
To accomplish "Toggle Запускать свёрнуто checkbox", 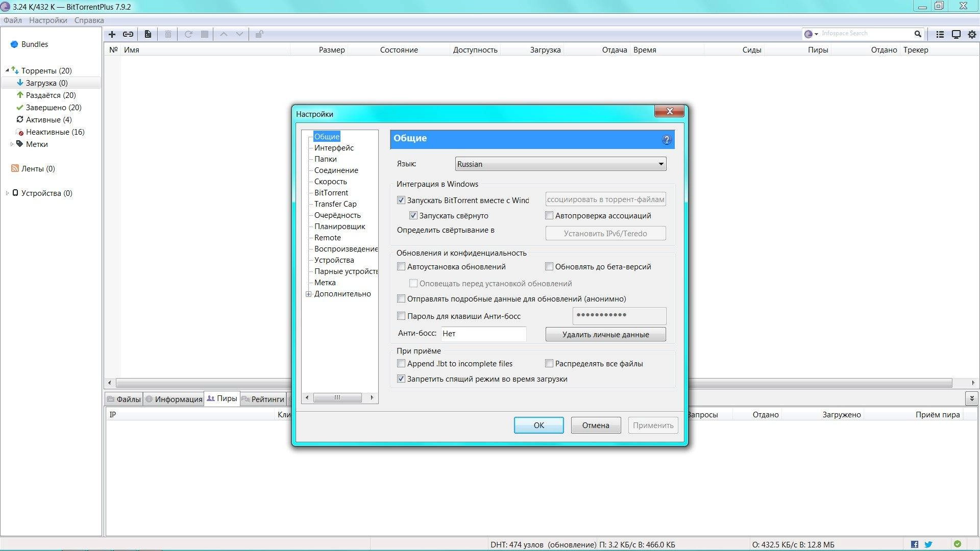I will click(x=413, y=215).
